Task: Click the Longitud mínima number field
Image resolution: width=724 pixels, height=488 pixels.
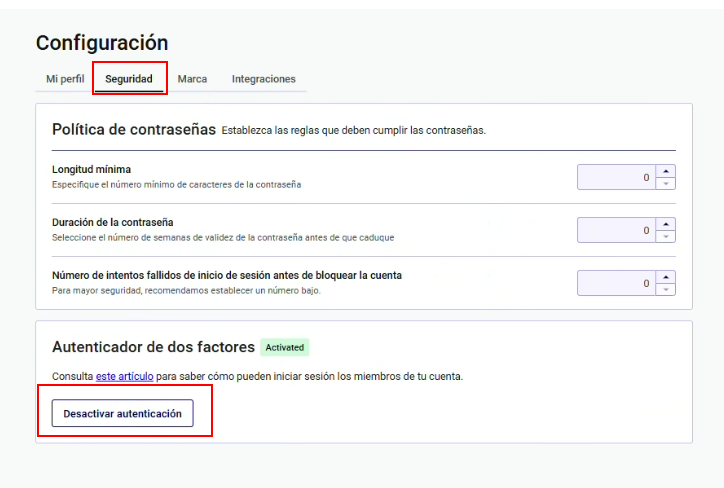Action: [617, 177]
